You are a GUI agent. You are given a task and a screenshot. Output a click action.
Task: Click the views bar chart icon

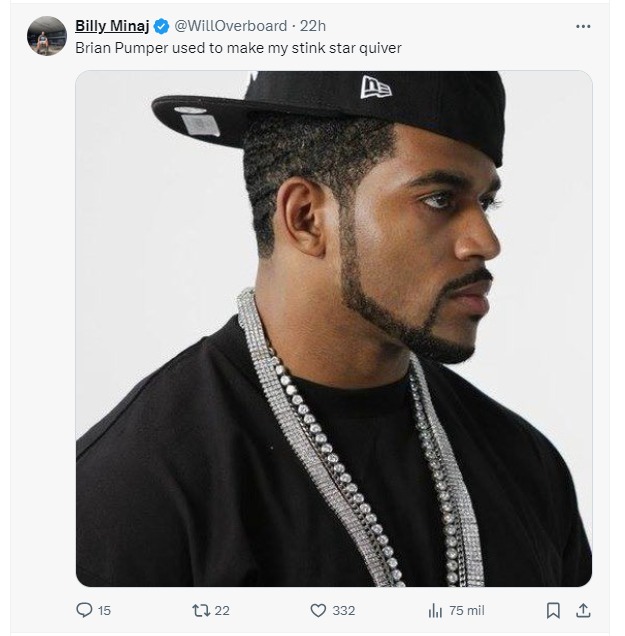tap(435, 610)
